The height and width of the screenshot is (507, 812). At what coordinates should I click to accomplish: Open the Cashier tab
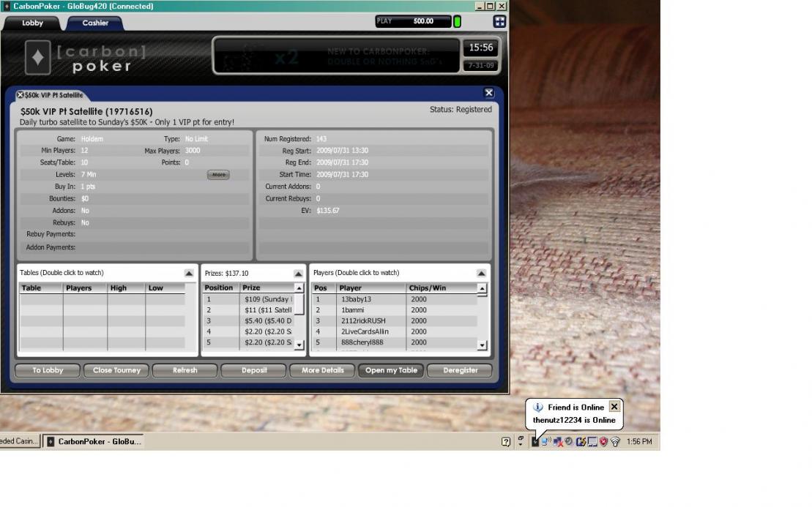point(95,23)
